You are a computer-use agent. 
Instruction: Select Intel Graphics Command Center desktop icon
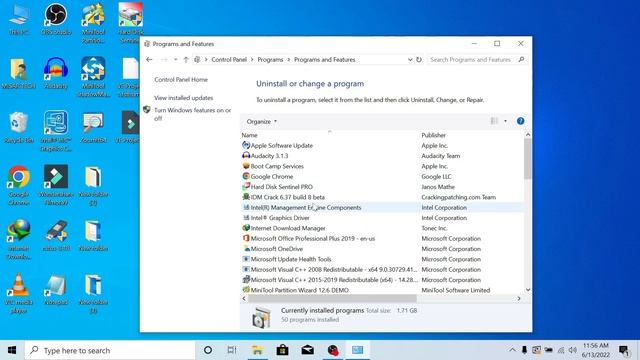(56, 131)
